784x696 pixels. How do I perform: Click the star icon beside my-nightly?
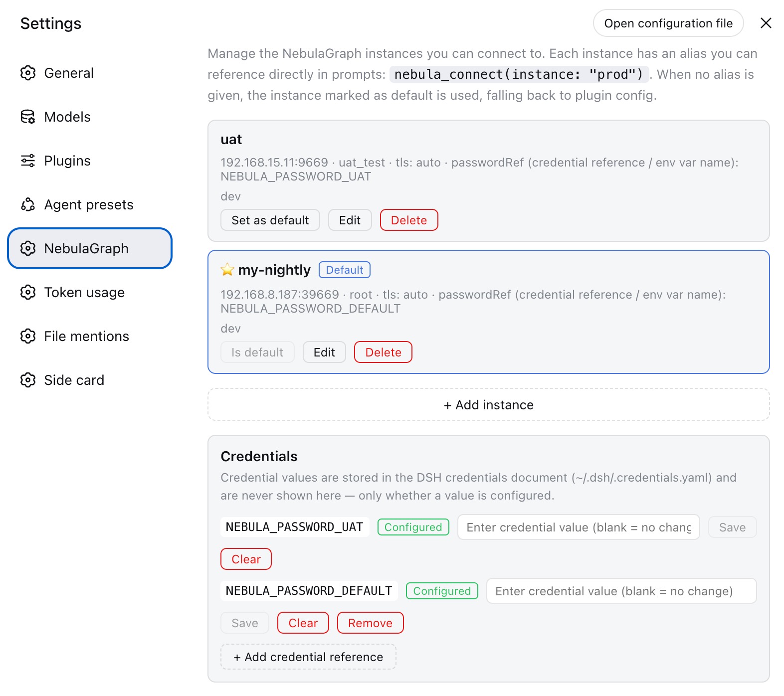[x=227, y=270]
